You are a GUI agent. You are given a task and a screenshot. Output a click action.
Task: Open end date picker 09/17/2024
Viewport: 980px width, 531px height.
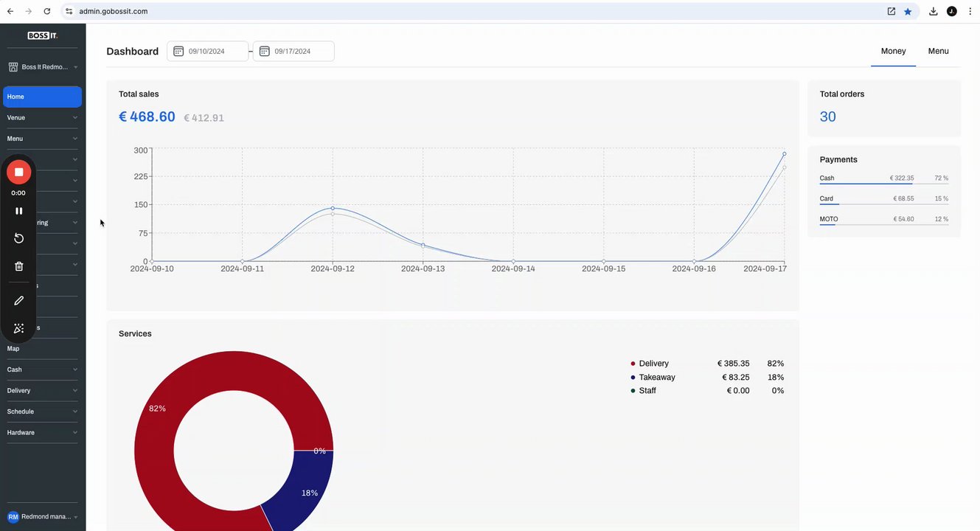[x=293, y=52]
